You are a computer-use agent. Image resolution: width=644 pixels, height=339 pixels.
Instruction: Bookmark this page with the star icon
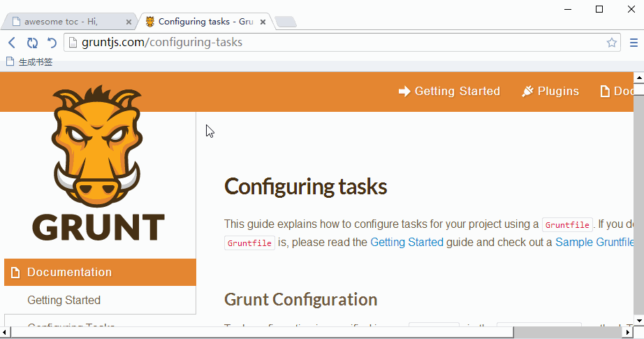pos(612,43)
